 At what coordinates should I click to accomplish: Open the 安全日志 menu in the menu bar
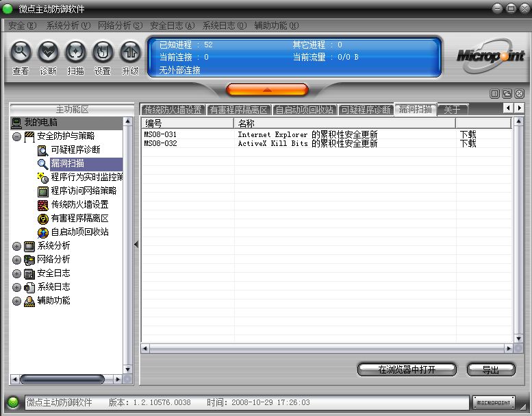click(x=173, y=25)
